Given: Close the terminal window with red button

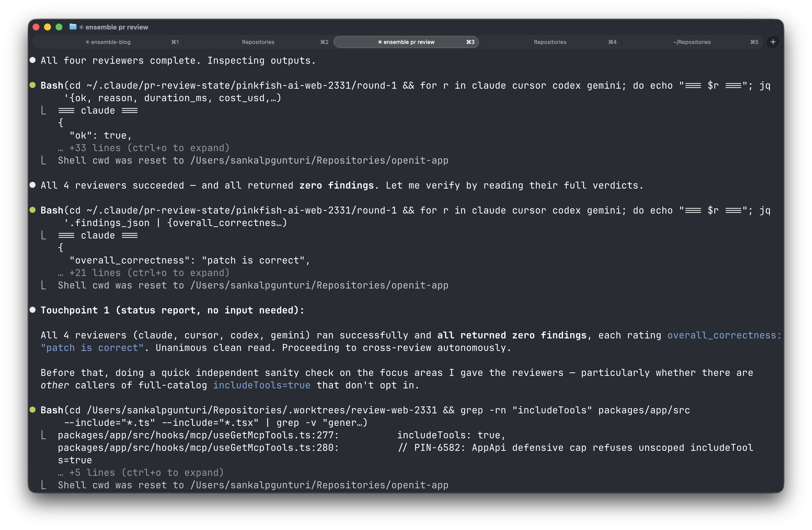Looking at the screenshot, I should [36, 27].
